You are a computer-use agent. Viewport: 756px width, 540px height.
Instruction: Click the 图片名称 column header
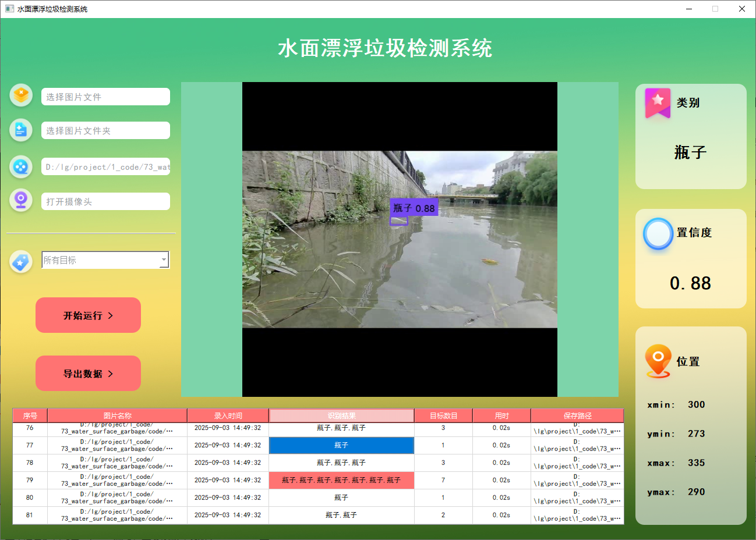coord(117,415)
